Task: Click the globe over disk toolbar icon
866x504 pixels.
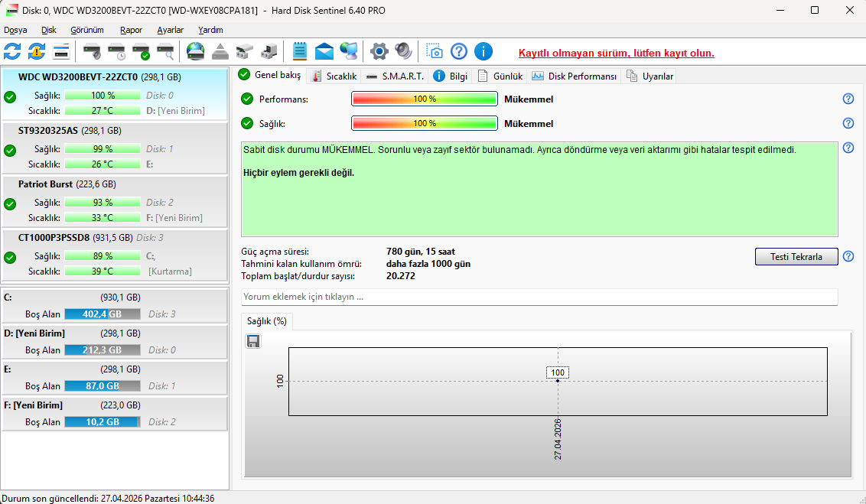Action: 196,51
